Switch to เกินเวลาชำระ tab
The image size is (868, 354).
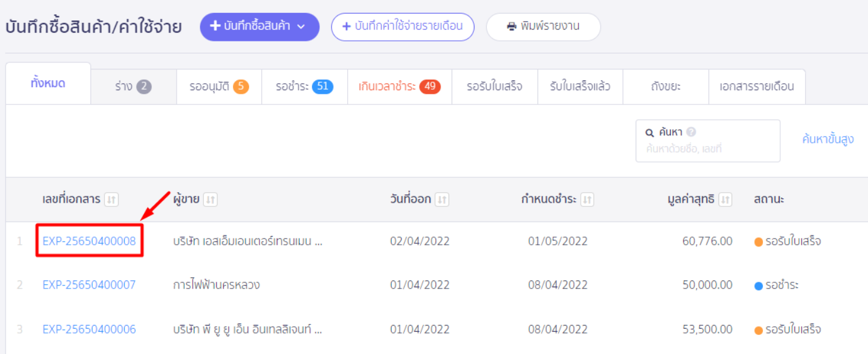coord(399,86)
